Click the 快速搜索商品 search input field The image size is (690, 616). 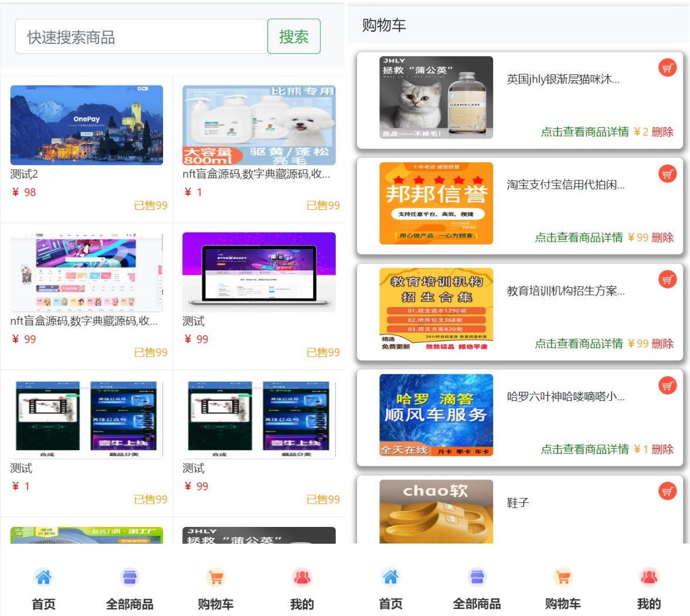point(141,36)
